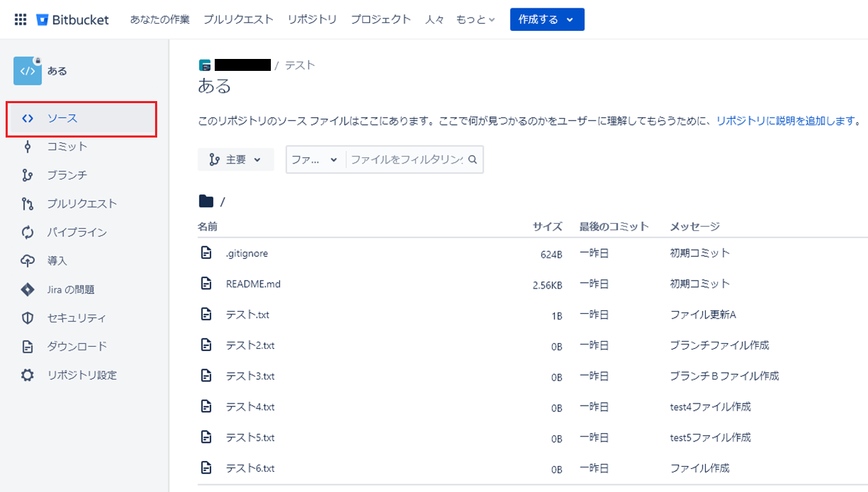Click the ファイル更新A commit message
This screenshot has width=868, height=492.
[703, 314]
